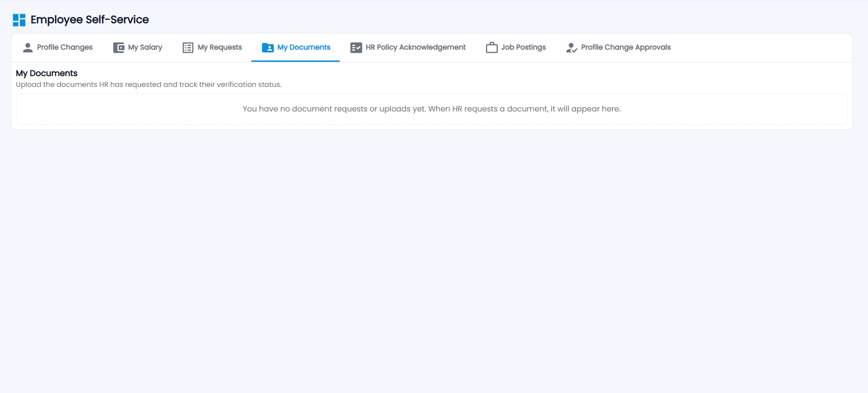Click the My Documents folder icon
The image size is (868, 393).
(268, 48)
